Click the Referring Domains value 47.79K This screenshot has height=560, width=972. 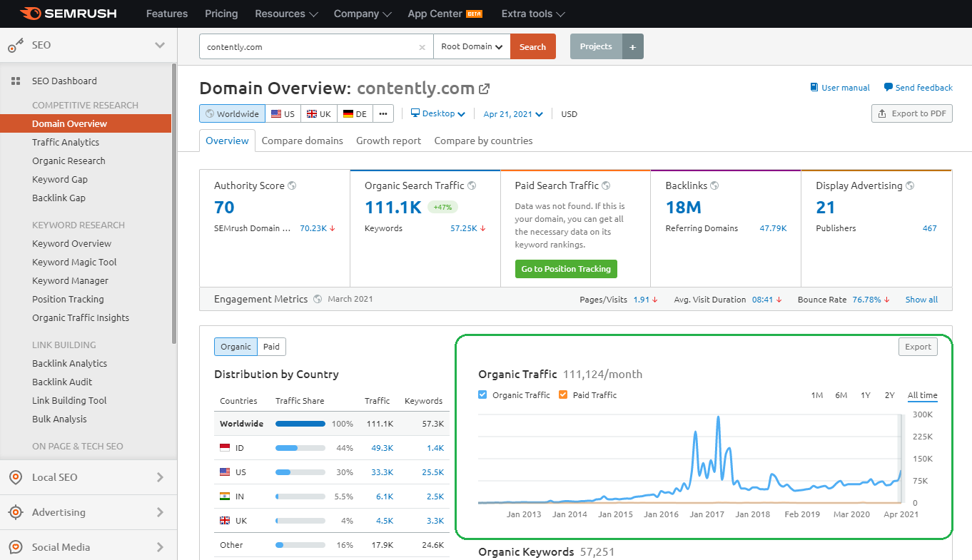click(x=773, y=228)
